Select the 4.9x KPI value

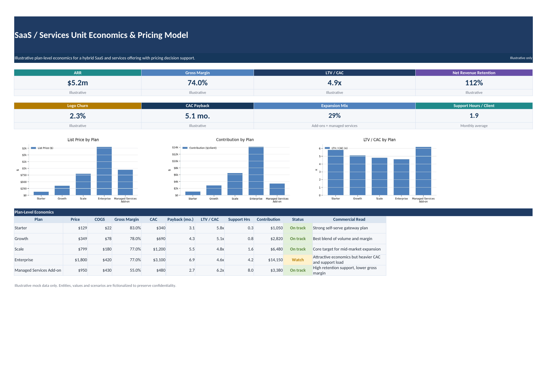(x=334, y=83)
